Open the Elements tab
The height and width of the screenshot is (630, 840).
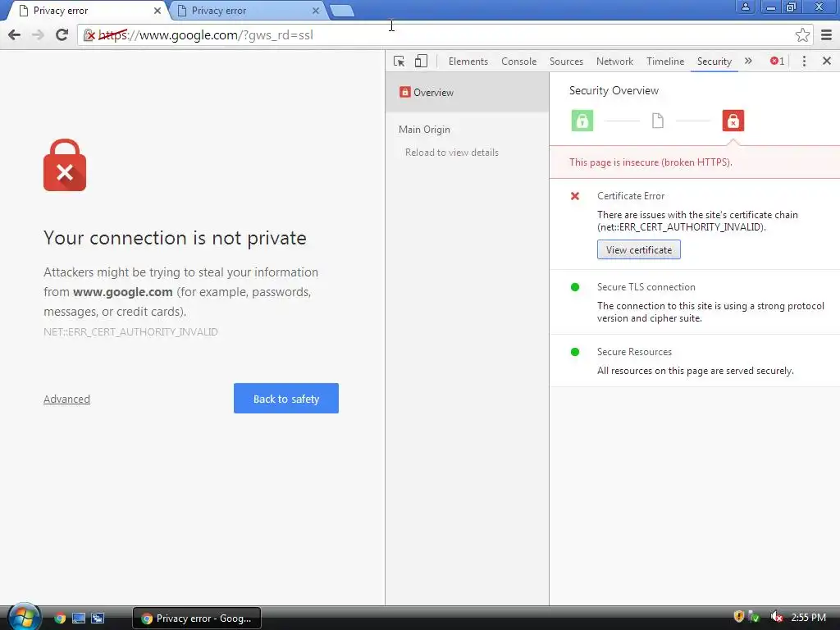coord(468,61)
